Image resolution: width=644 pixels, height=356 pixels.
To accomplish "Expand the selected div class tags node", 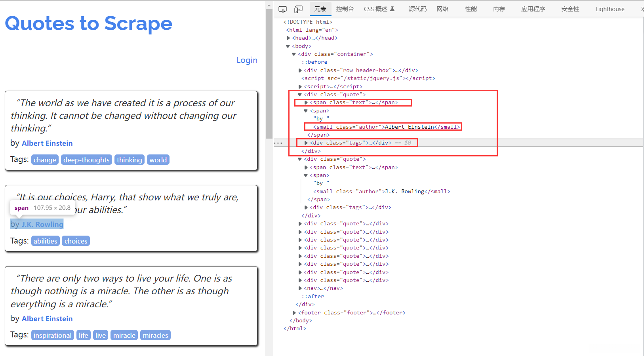I will coord(306,143).
